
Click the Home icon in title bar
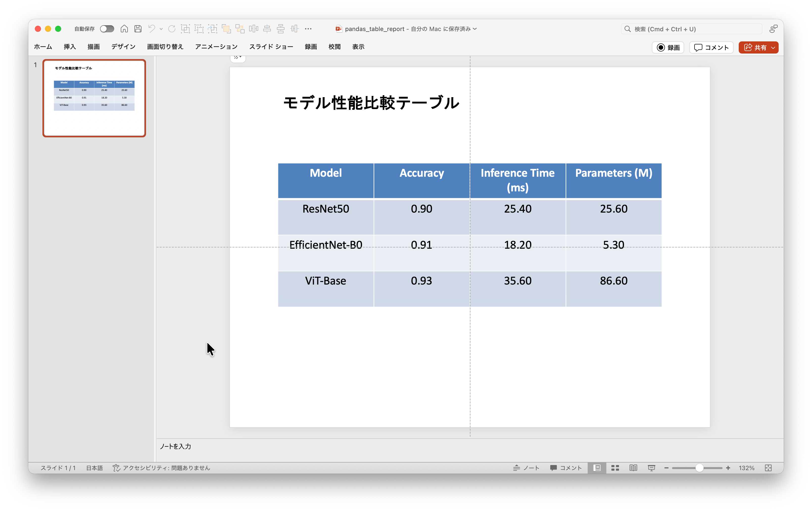pyautogui.click(x=124, y=29)
